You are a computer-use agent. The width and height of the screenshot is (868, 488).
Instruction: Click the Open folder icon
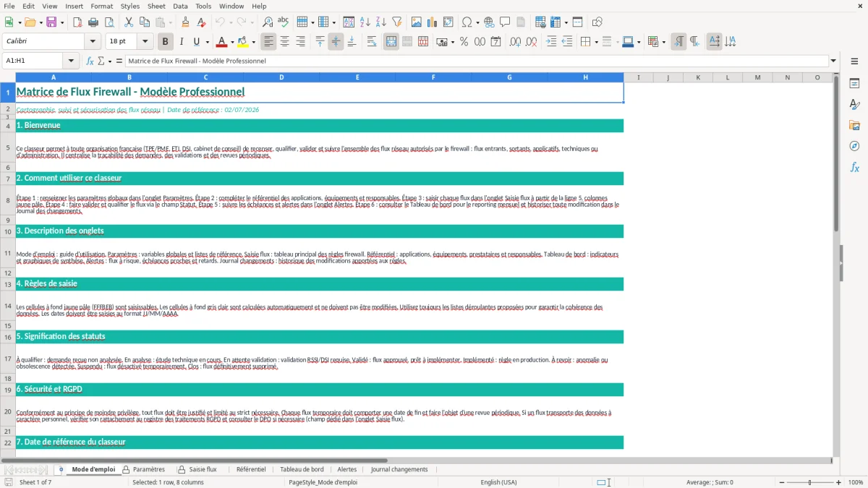pos(29,22)
